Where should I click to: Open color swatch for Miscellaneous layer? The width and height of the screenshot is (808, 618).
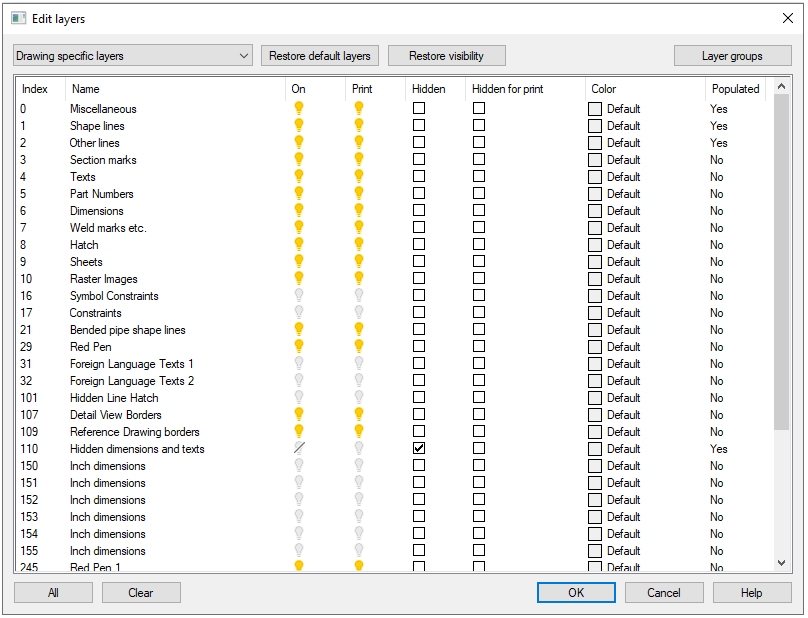595,109
